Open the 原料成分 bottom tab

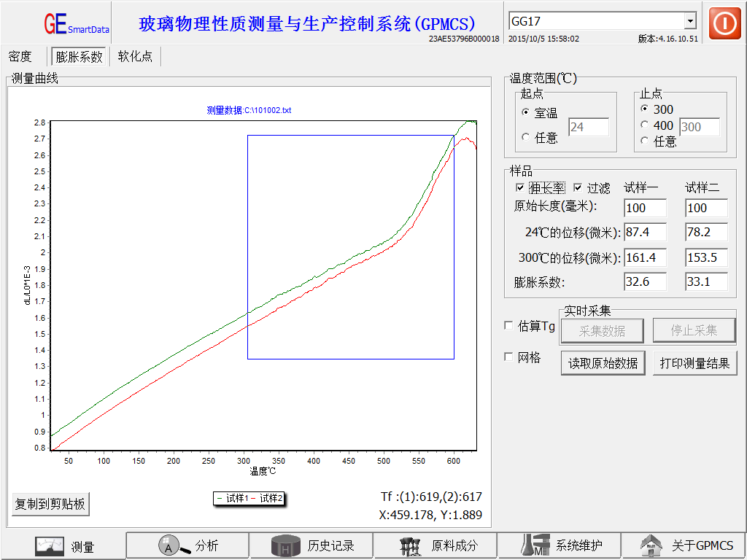[x=436, y=545]
